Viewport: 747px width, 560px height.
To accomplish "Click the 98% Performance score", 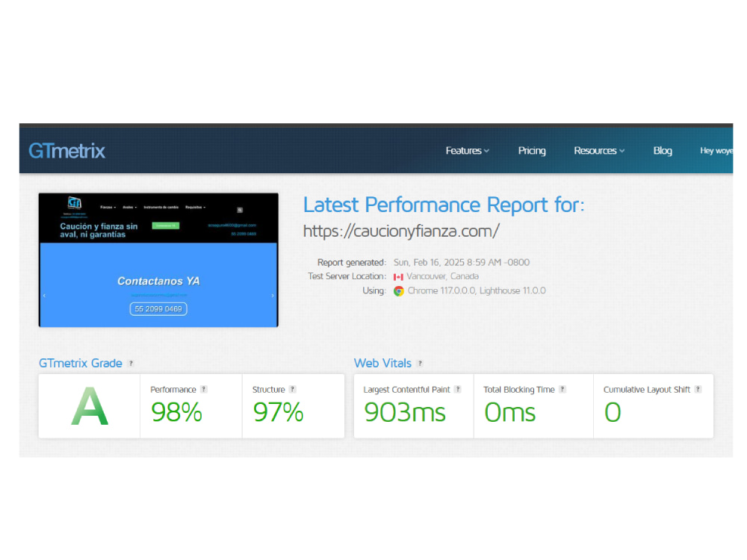I will tap(177, 412).
